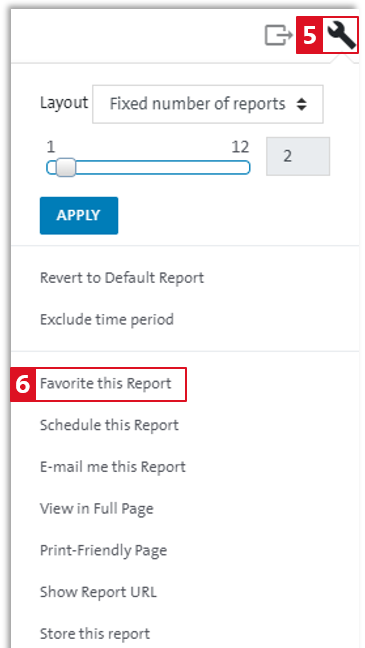Image resolution: width=365 pixels, height=648 pixels.
Task: Select E-mail me this Report
Action: 112,467
